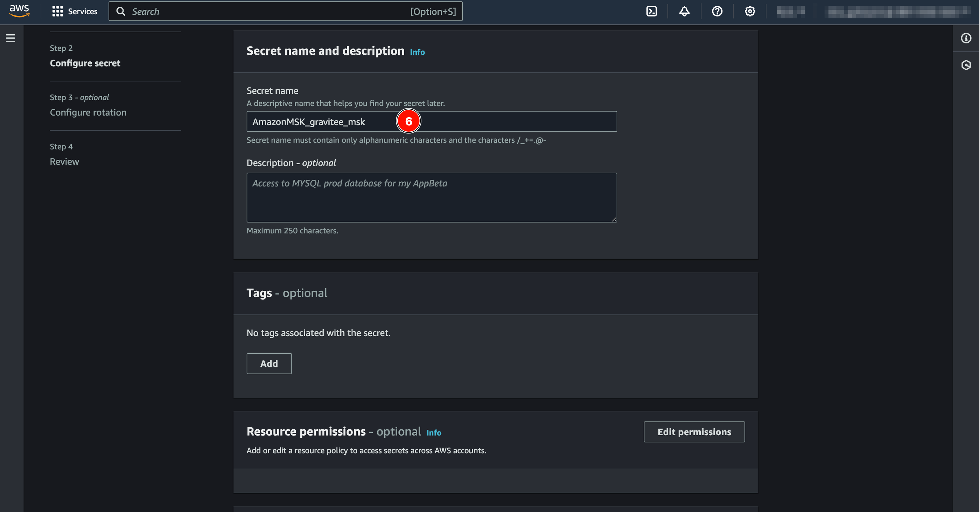Click the Secret name input field
This screenshot has width=980, height=512.
[432, 122]
